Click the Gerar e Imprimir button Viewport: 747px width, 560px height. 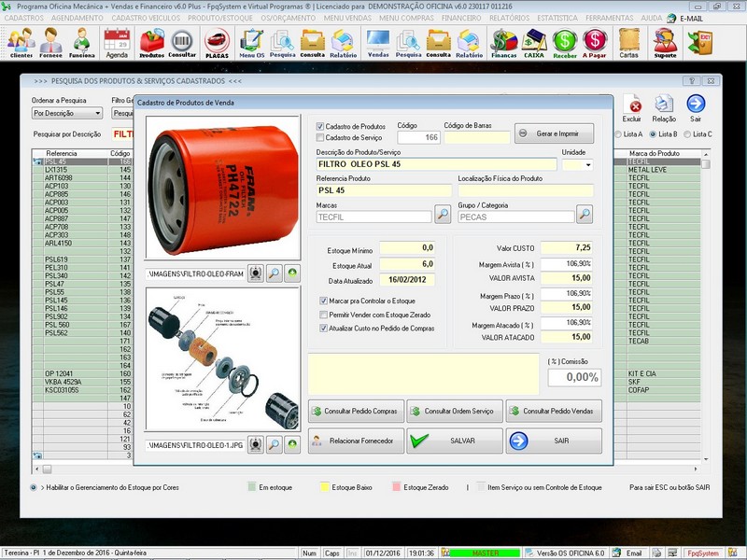click(x=554, y=133)
